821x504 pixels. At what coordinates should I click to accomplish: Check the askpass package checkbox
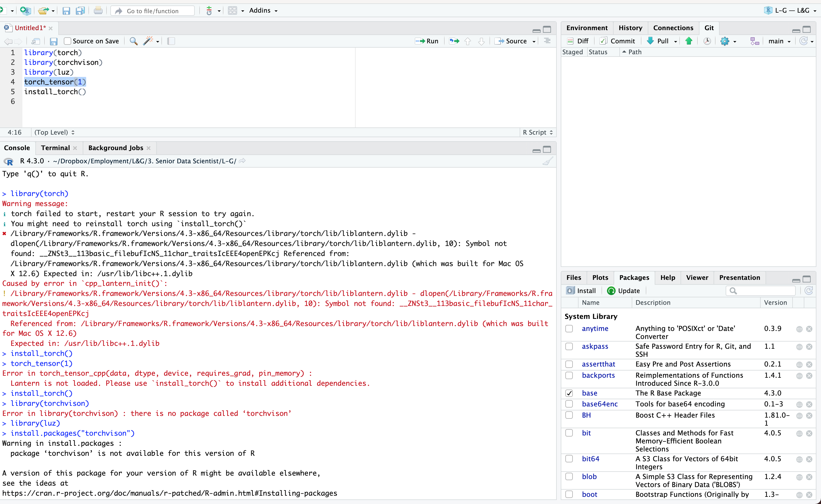pos(569,346)
